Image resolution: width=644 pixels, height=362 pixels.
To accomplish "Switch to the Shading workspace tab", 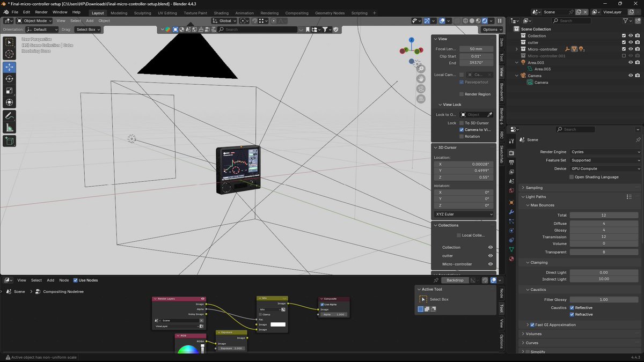I will pos(221,13).
